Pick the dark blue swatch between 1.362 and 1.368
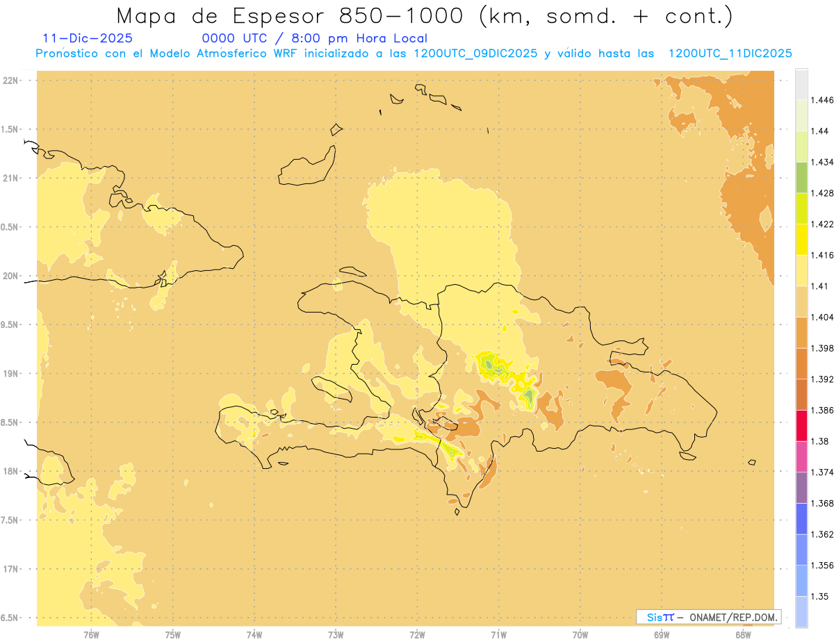 (801, 518)
